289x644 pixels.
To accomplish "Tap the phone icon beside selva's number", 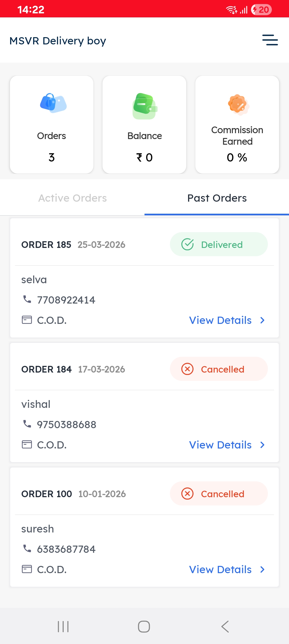I will (x=27, y=300).
